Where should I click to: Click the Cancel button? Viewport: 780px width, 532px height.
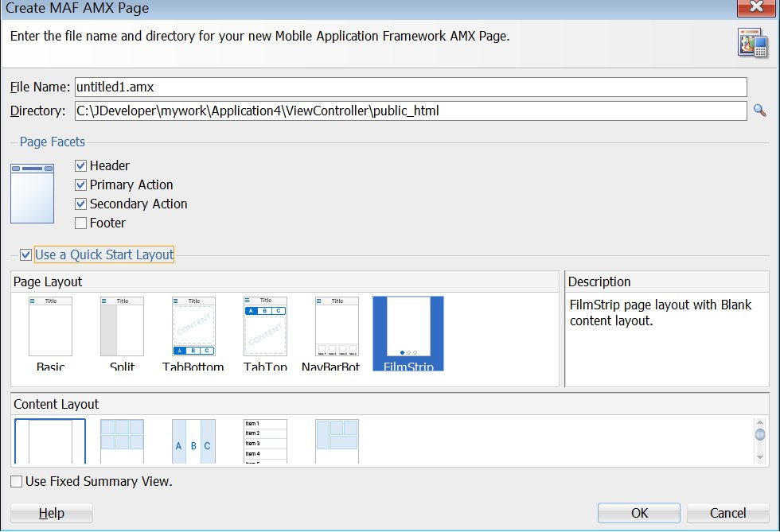[x=727, y=513]
